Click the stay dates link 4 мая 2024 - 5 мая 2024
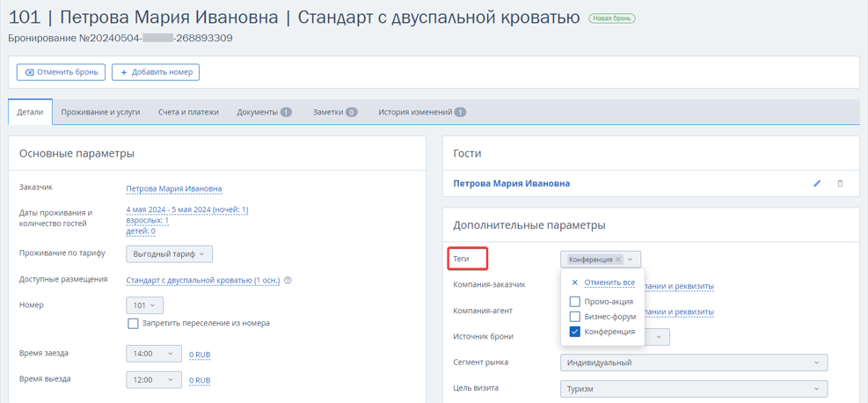868x403 pixels. [187, 209]
